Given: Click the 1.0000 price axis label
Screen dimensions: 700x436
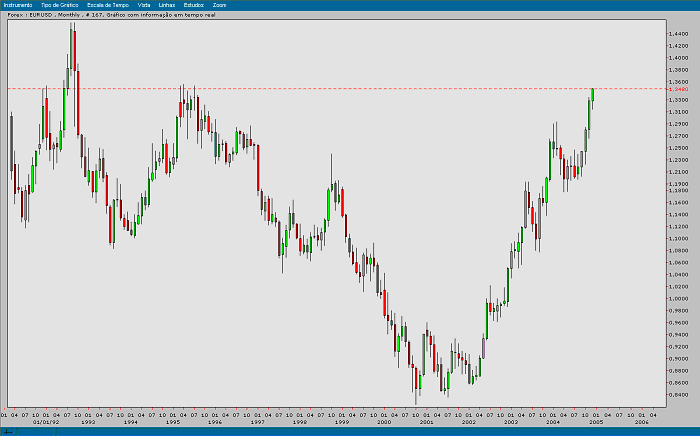Looking at the screenshot, I should coord(679,299).
